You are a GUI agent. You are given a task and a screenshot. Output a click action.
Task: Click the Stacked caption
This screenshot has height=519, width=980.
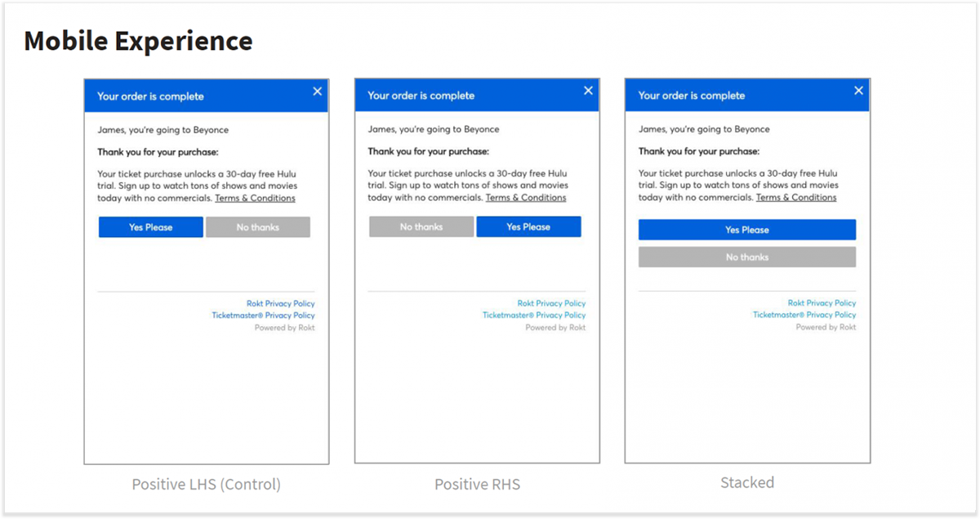(x=747, y=482)
